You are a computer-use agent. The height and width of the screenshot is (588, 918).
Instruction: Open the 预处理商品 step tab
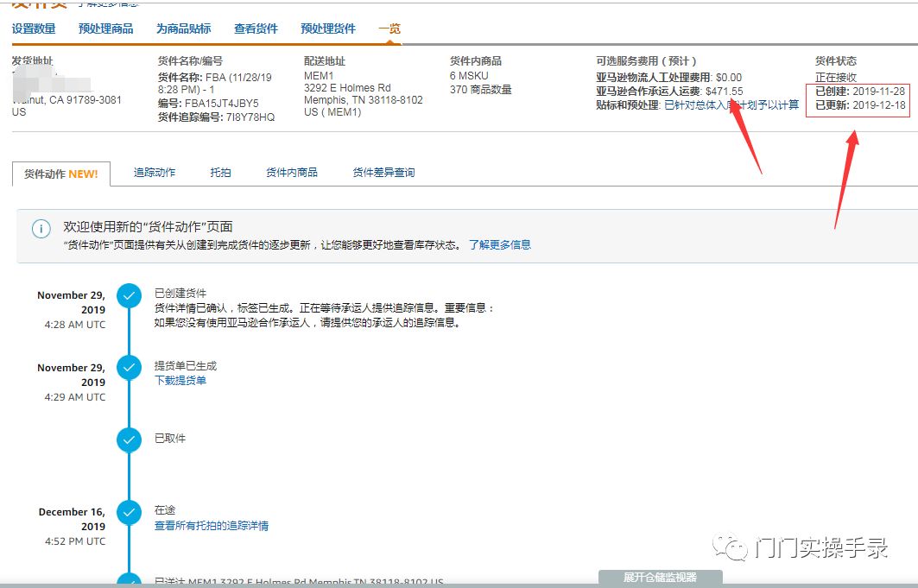[106, 28]
